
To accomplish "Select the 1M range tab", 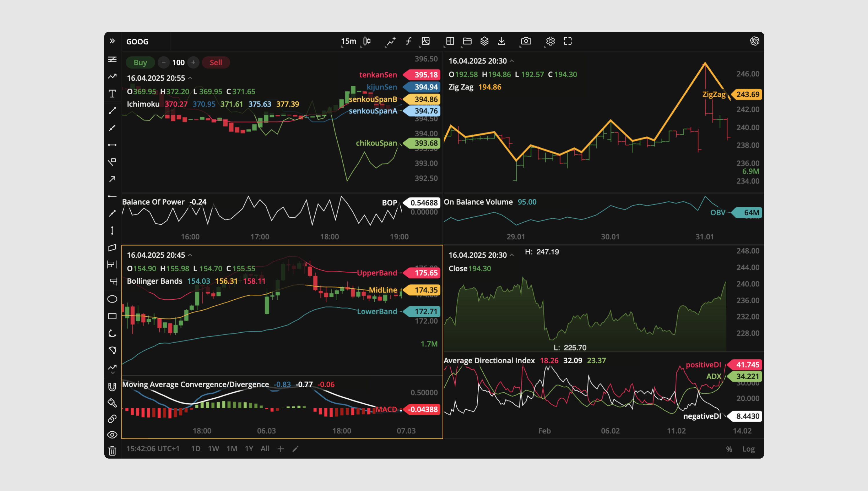I will pos(232,448).
